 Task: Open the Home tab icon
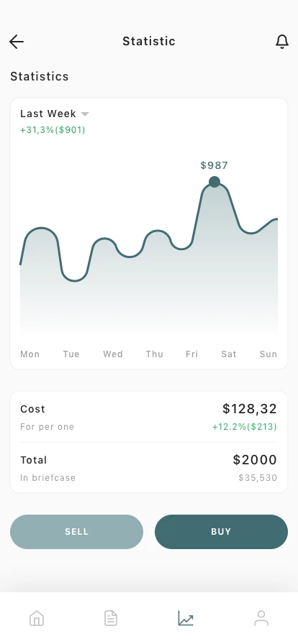click(37, 618)
